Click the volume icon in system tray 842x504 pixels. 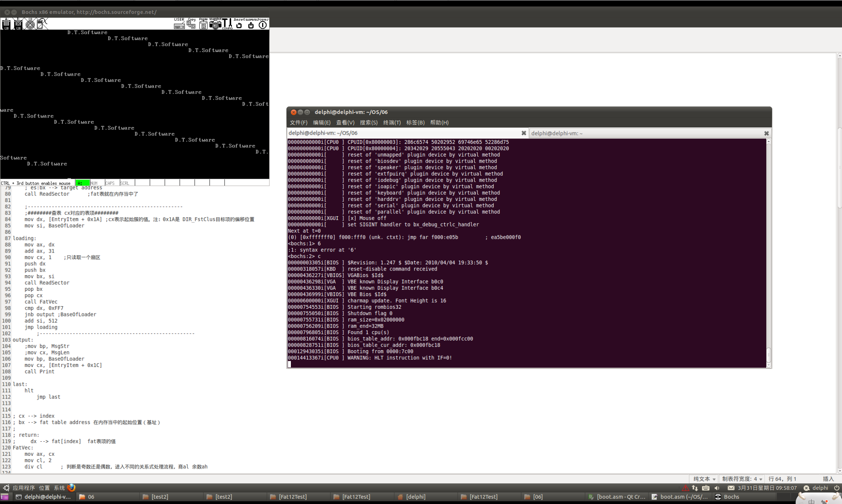tap(717, 488)
